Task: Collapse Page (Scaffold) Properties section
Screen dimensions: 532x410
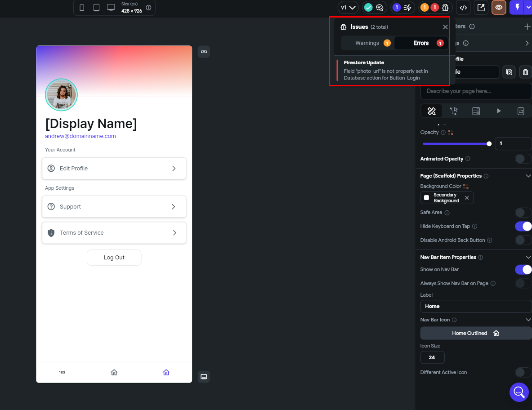Action: pos(528,176)
